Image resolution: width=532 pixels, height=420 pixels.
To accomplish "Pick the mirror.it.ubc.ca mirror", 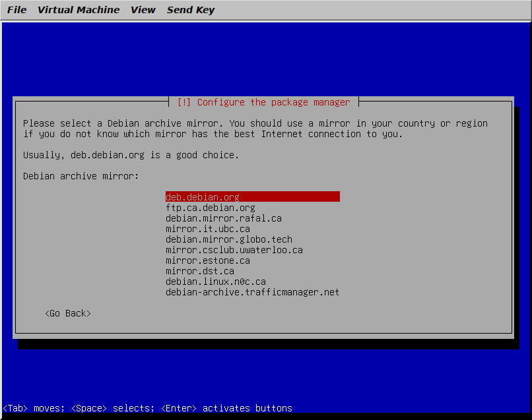I will click(207, 229).
